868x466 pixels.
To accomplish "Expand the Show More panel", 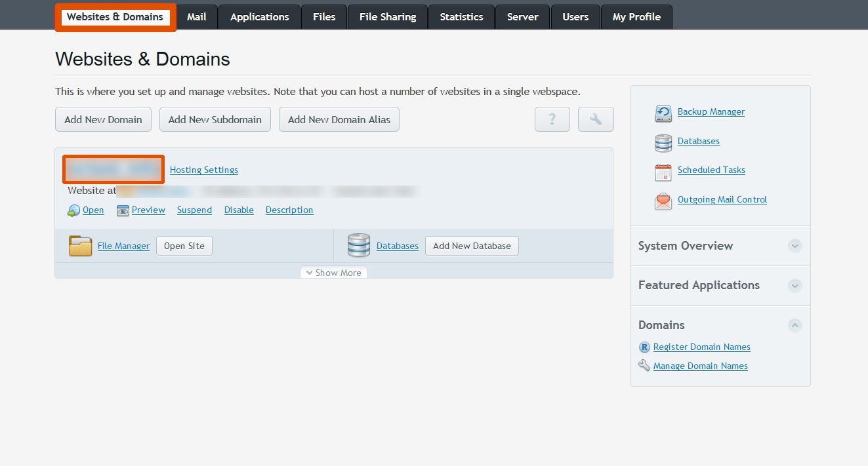I will [x=333, y=273].
